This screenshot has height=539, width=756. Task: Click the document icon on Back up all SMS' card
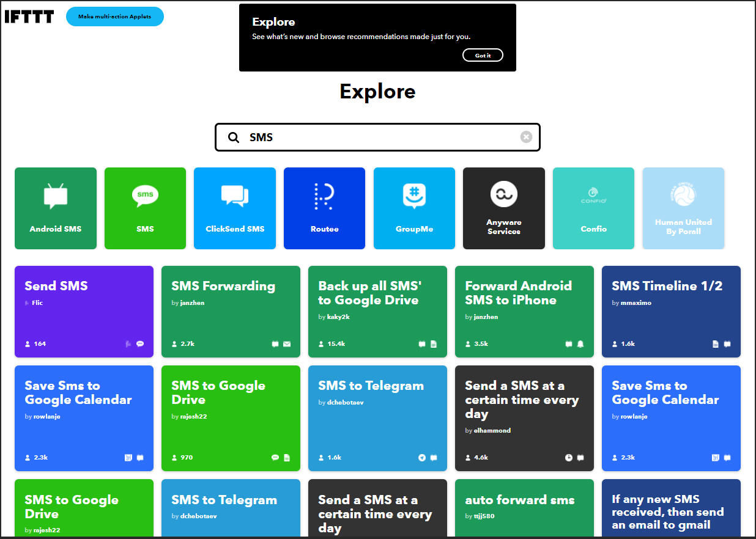434,344
